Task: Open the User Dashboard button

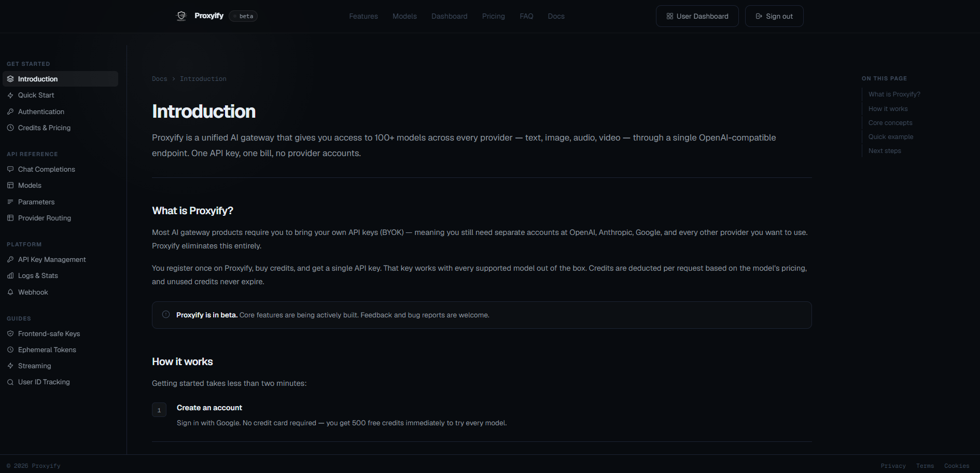Action: pyautogui.click(x=697, y=16)
